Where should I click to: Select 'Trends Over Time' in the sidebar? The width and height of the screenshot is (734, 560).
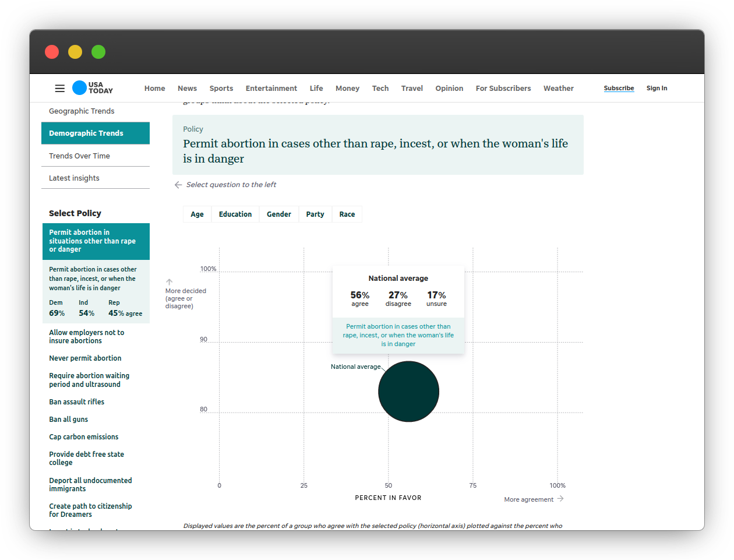pyautogui.click(x=79, y=156)
